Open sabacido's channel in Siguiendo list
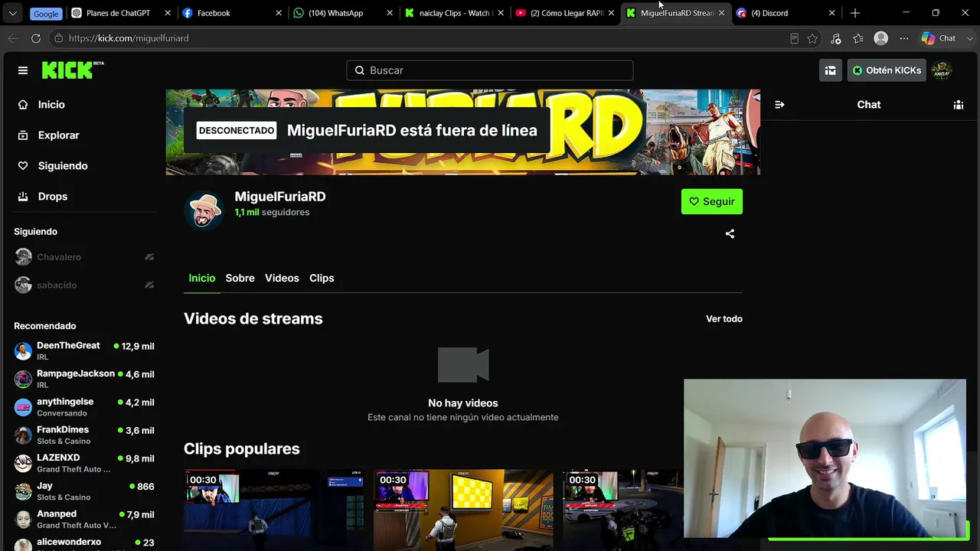This screenshot has width=980, height=551. (x=84, y=285)
